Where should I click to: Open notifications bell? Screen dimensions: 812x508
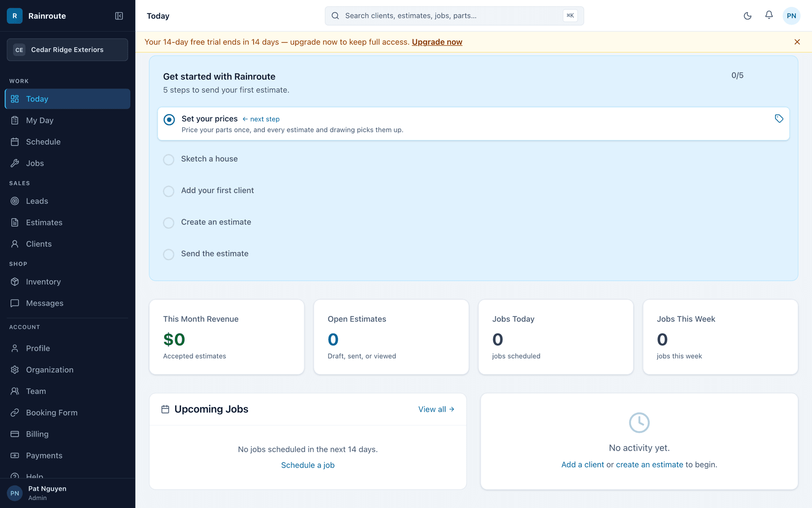(x=769, y=15)
